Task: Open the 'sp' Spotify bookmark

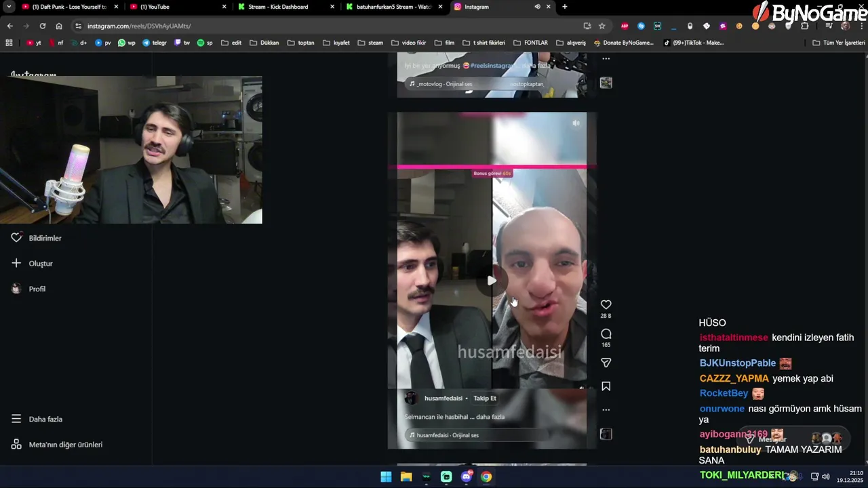Action: point(205,43)
